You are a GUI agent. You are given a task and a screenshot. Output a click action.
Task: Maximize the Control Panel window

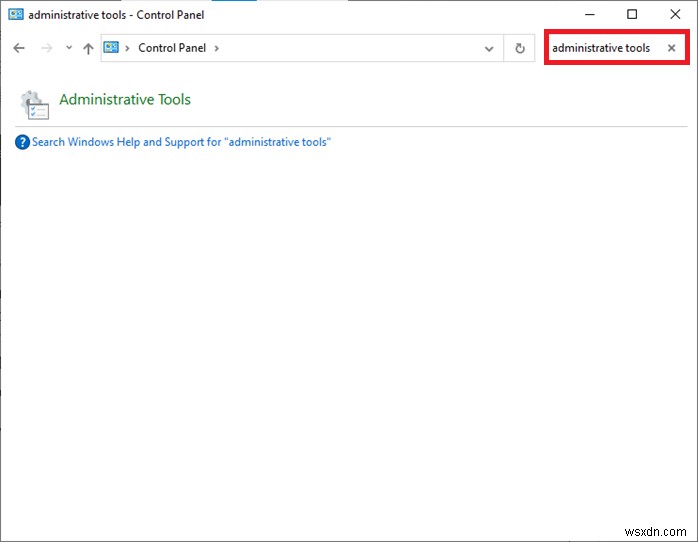coord(632,14)
